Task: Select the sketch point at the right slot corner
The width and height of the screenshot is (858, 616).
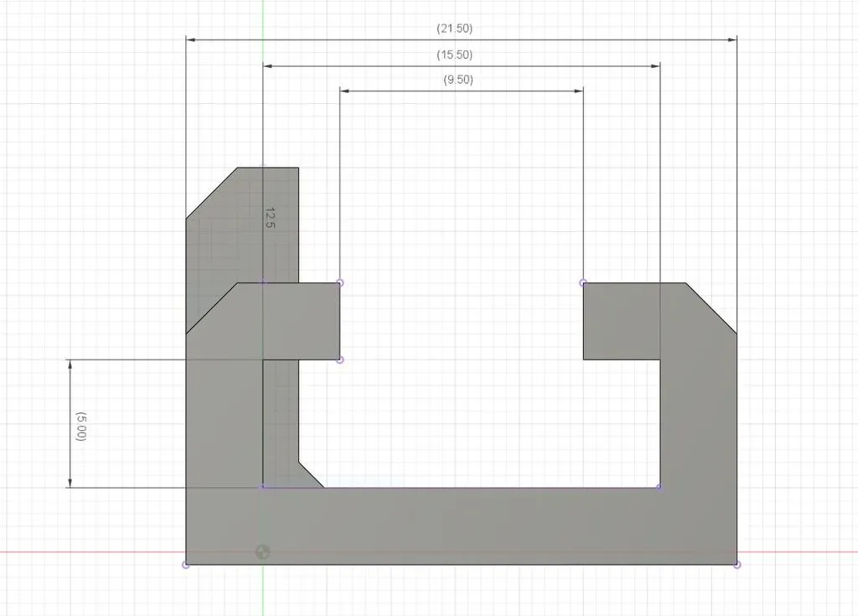Action: (x=583, y=283)
